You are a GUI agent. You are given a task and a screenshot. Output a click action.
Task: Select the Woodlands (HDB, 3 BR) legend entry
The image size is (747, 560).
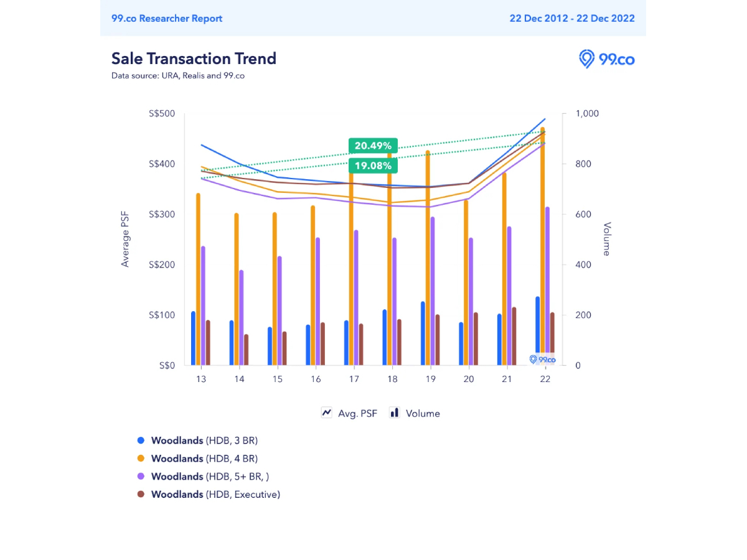point(204,441)
